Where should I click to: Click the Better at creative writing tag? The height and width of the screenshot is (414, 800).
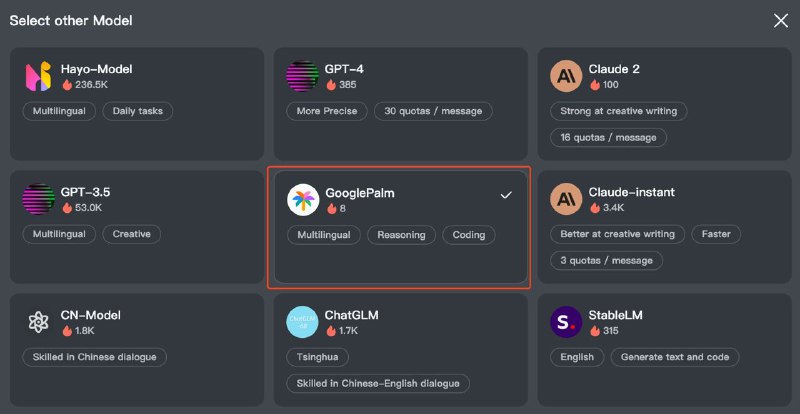617,234
